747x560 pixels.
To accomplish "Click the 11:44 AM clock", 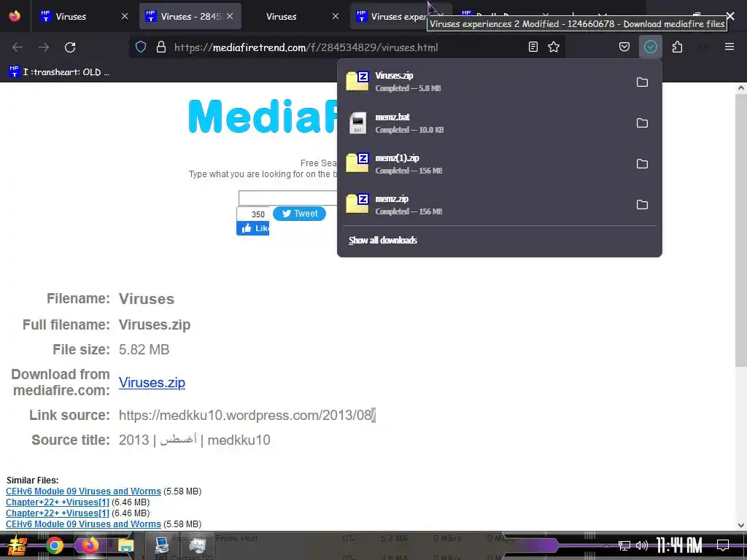I will [679, 545].
